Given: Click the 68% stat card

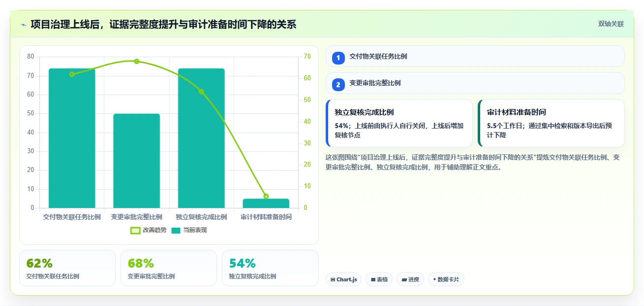Looking at the screenshot, I should (169, 268).
